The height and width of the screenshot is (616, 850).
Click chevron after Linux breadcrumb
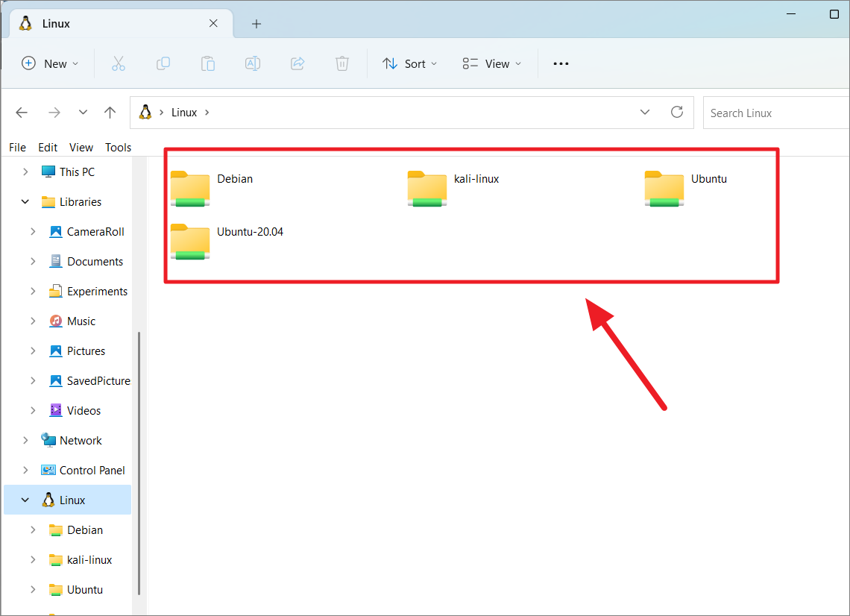[207, 113]
